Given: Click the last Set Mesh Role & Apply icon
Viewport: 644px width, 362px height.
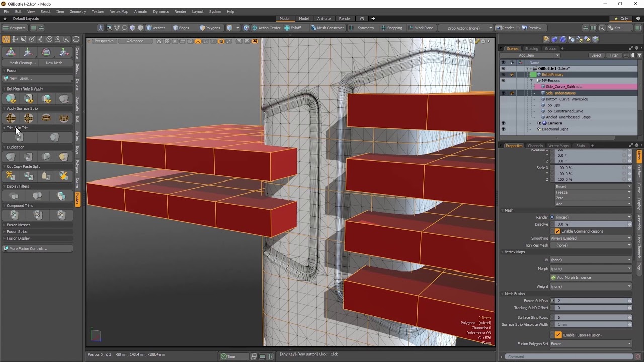Looking at the screenshot, I should (63, 99).
